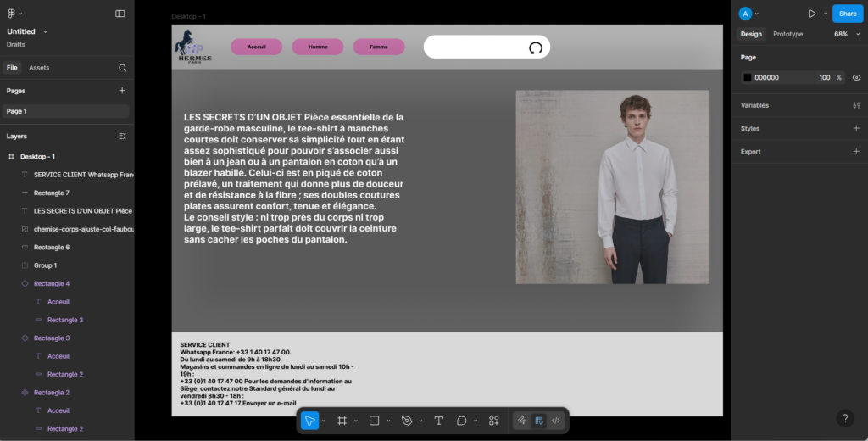Click the black page color swatch
Screen dimensions: 868x441
pyautogui.click(x=748, y=78)
